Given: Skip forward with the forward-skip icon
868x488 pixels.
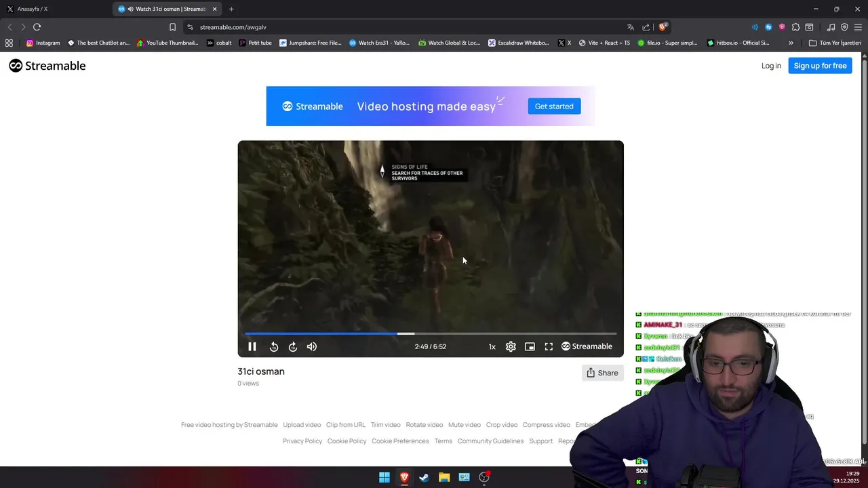Looking at the screenshot, I should [x=293, y=346].
